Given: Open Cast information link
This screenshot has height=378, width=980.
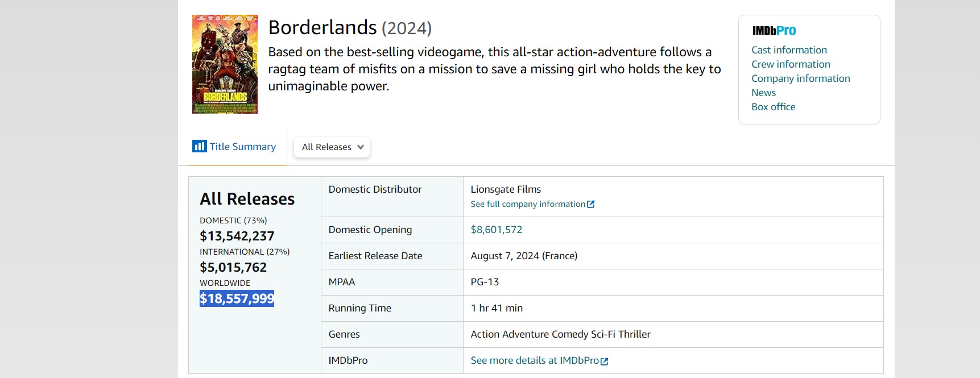Looking at the screenshot, I should [x=789, y=50].
